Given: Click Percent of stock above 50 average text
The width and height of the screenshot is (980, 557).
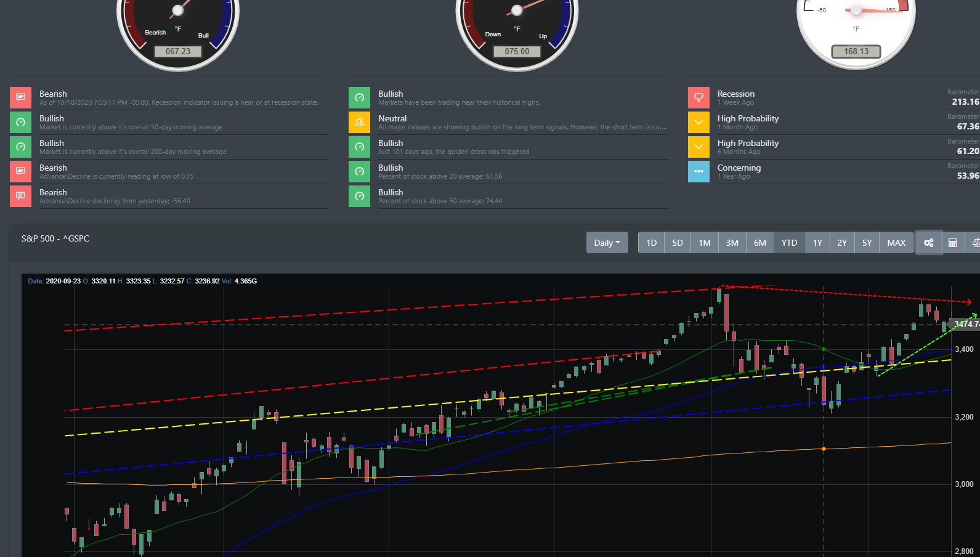Looking at the screenshot, I should tap(440, 201).
